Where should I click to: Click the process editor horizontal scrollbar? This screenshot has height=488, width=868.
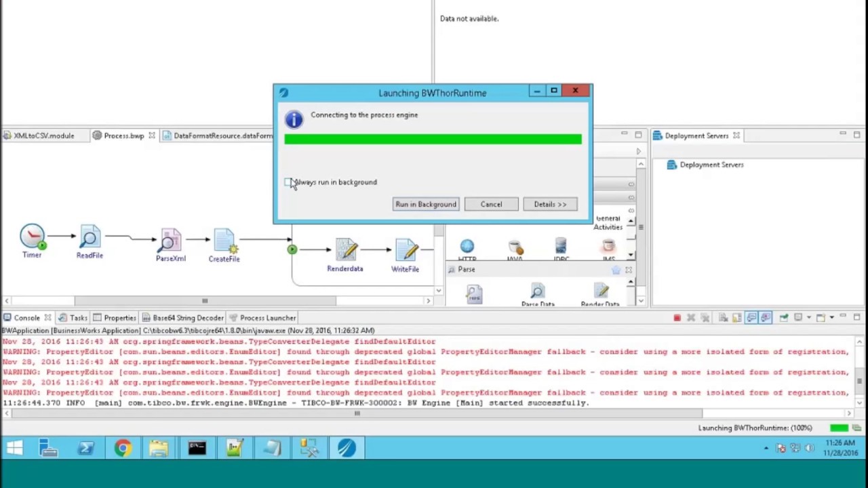pos(205,301)
